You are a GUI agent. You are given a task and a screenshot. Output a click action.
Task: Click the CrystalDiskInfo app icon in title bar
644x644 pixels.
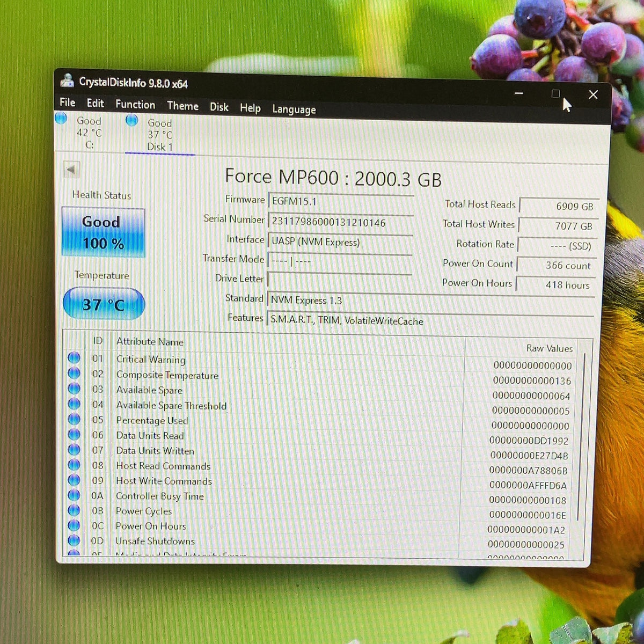tap(67, 80)
